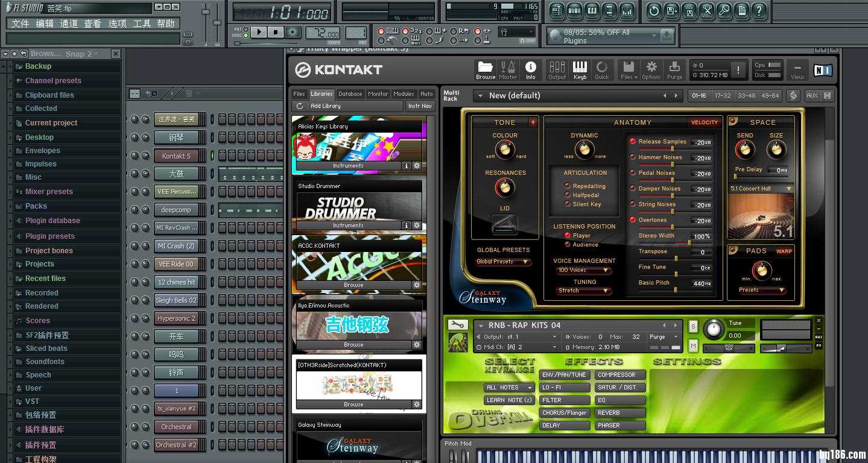Screen dimensions: 868x463
Task: Adjust the Fine Tune slider
Action: click(674, 274)
